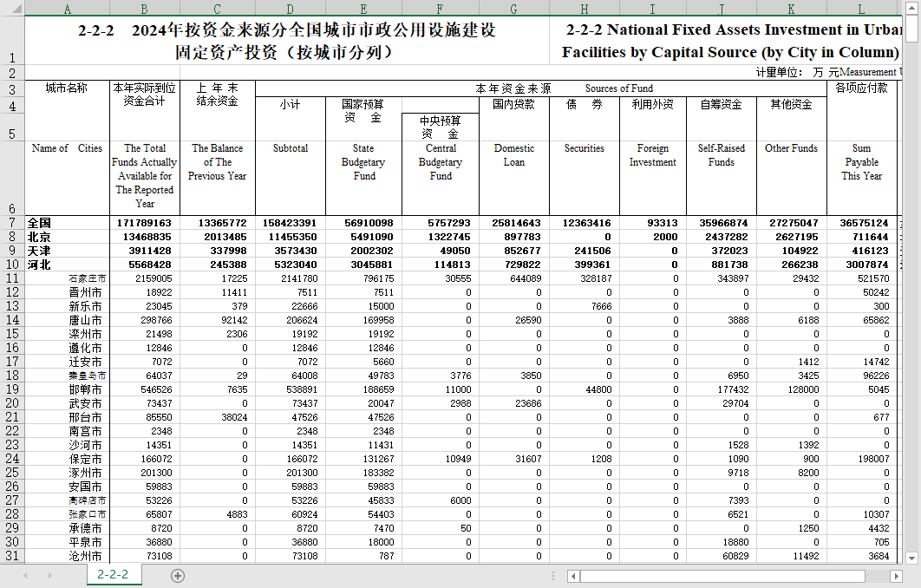Click value 5757293 Central Budgetary Fund
This screenshot has width=921, height=588.
coord(441,223)
